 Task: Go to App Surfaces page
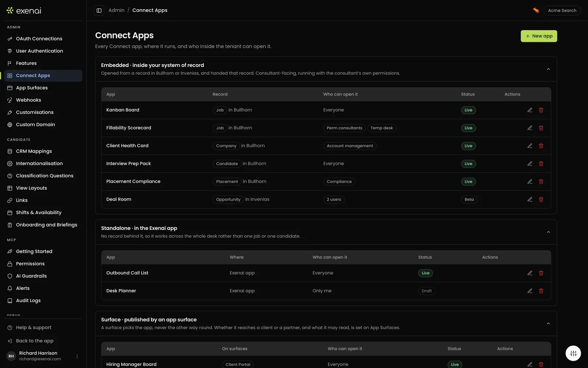pos(43,88)
